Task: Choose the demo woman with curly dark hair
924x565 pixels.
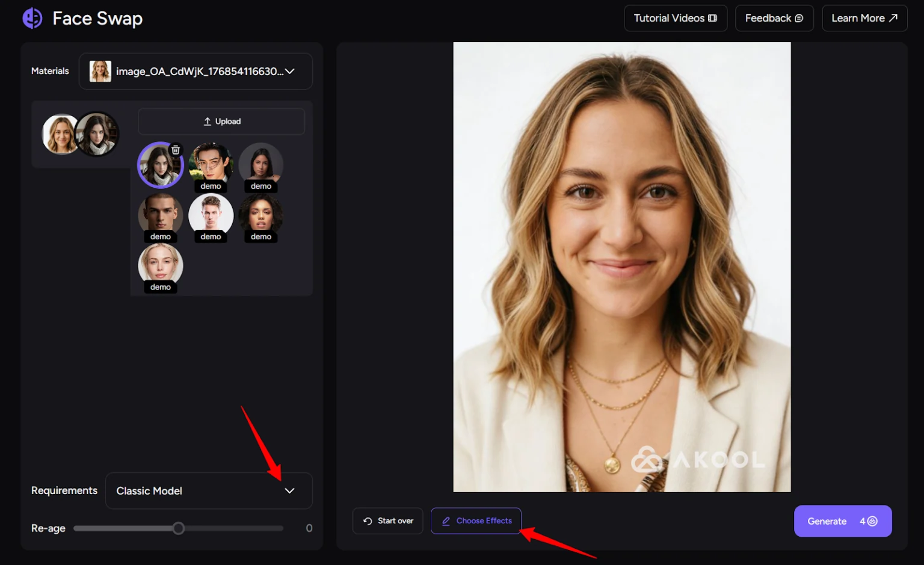Action: [260, 214]
